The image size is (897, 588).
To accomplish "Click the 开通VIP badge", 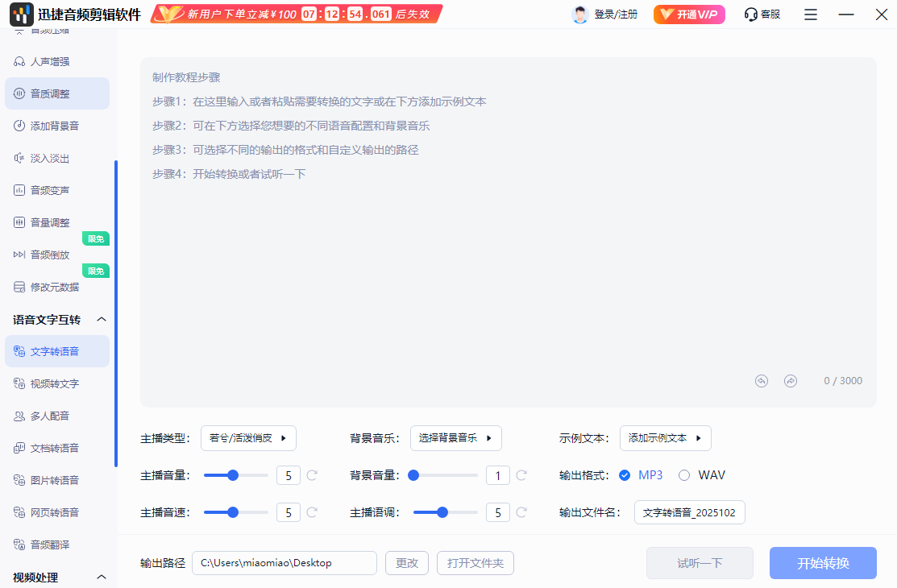I will click(689, 14).
